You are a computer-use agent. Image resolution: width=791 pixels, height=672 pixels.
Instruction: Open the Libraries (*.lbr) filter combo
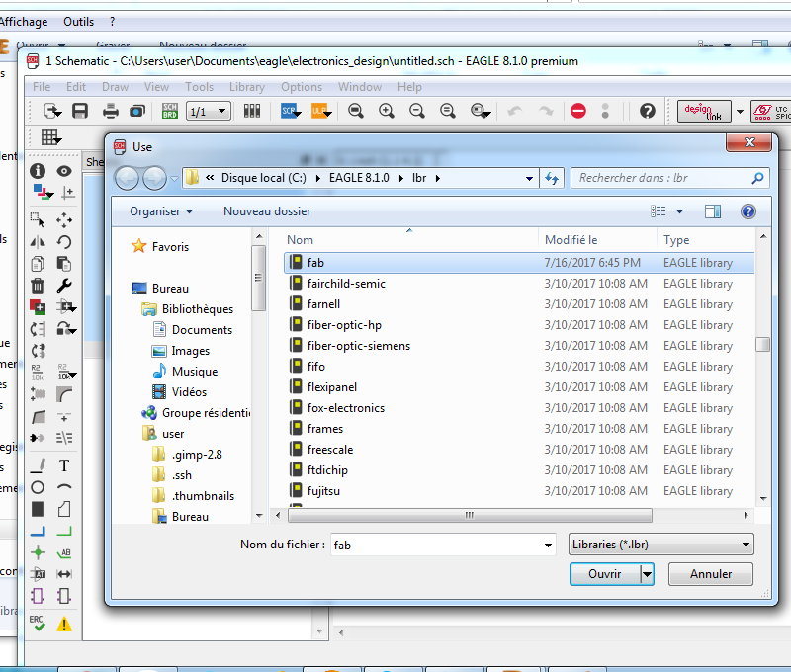660,545
